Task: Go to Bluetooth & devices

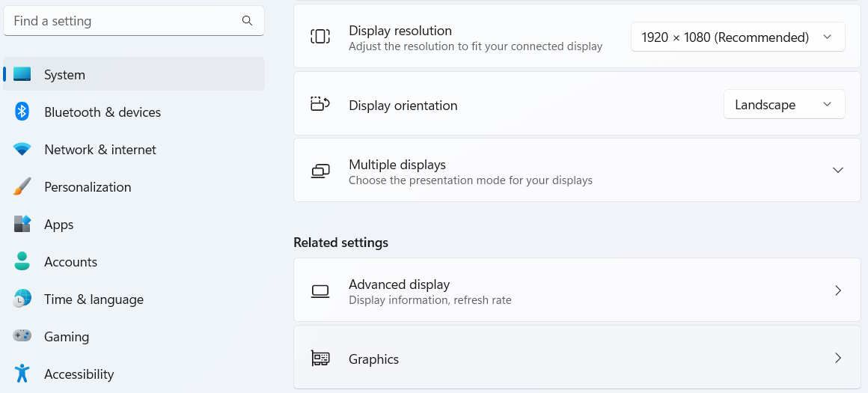Action: click(103, 112)
